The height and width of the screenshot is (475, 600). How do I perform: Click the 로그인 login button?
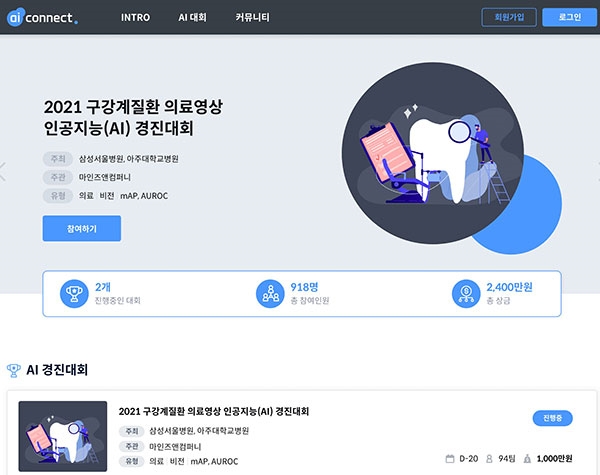click(569, 18)
